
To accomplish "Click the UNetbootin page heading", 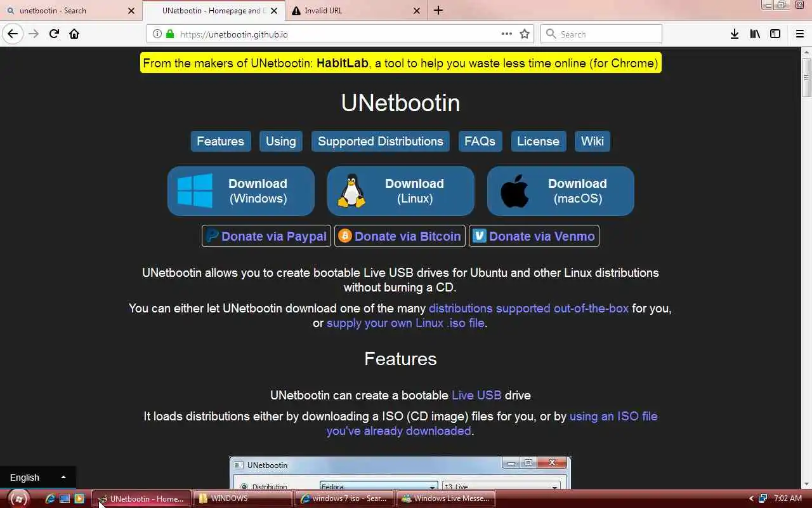I will tap(400, 103).
